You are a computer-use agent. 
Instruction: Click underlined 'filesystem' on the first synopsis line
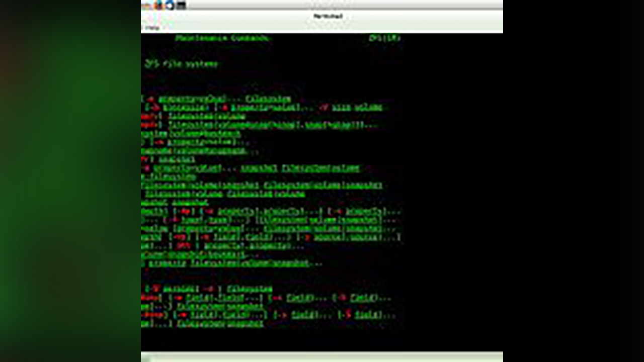[268, 99]
